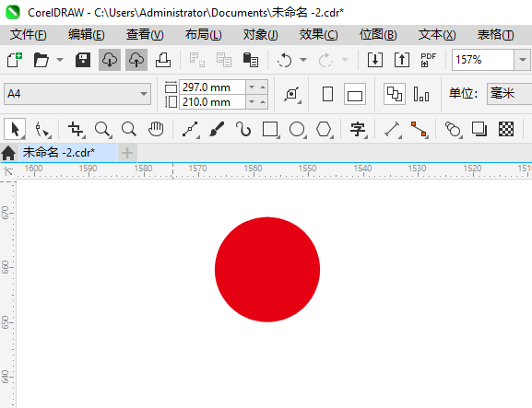
Task: Click the Open folder icon
Action: coord(41,60)
